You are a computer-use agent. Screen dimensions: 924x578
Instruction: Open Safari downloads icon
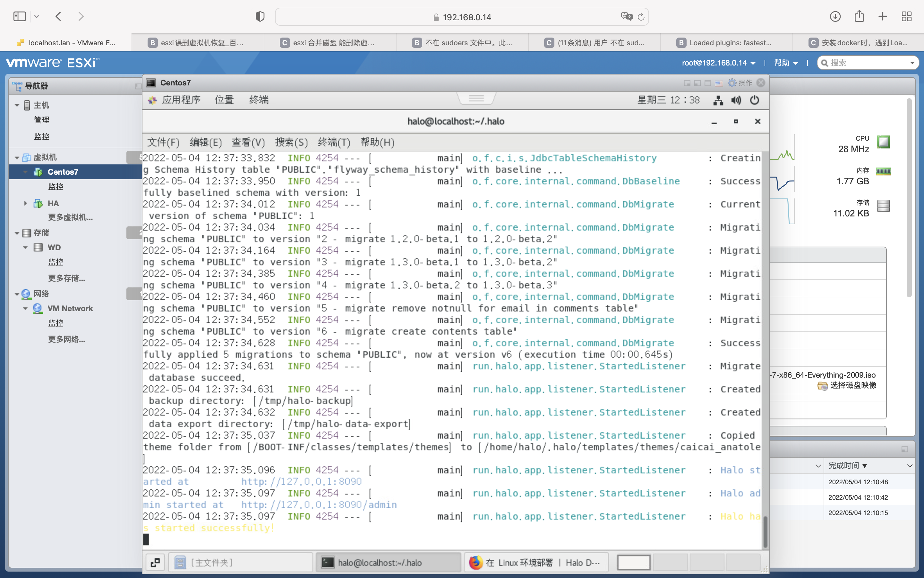coord(835,16)
